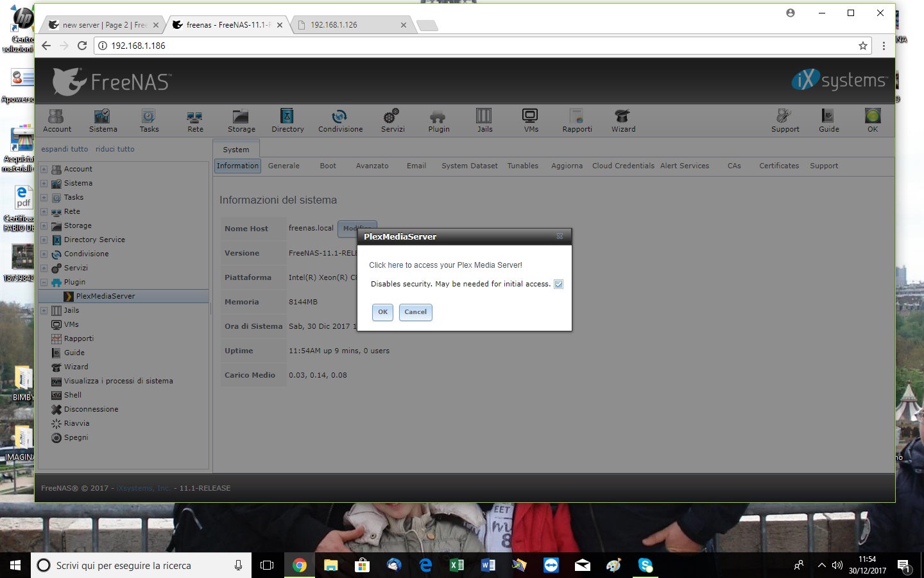The image size is (924, 578).
Task: Open the Jails toolbar icon
Action: pyautogui.click(x=484, y=121)
